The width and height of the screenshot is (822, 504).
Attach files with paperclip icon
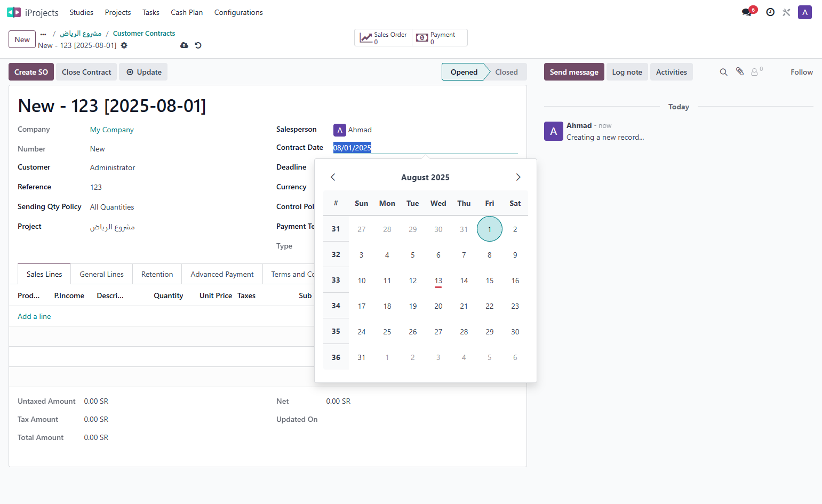point(740,71)
